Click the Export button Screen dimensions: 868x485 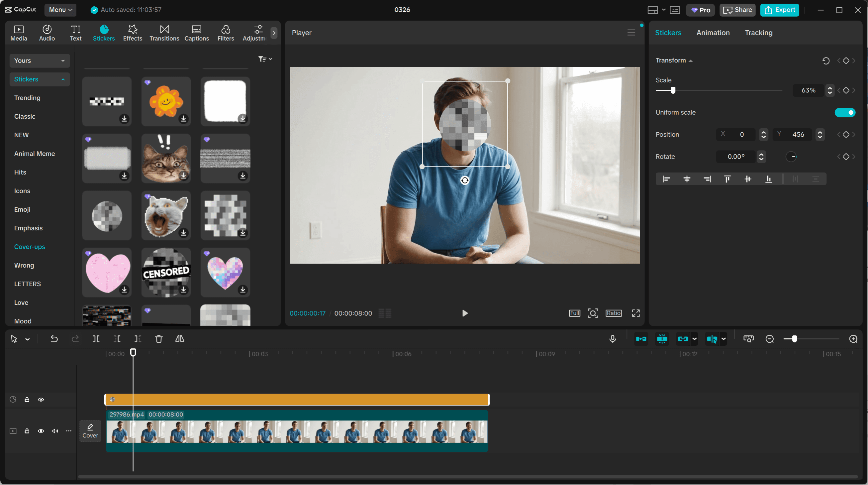780,10
